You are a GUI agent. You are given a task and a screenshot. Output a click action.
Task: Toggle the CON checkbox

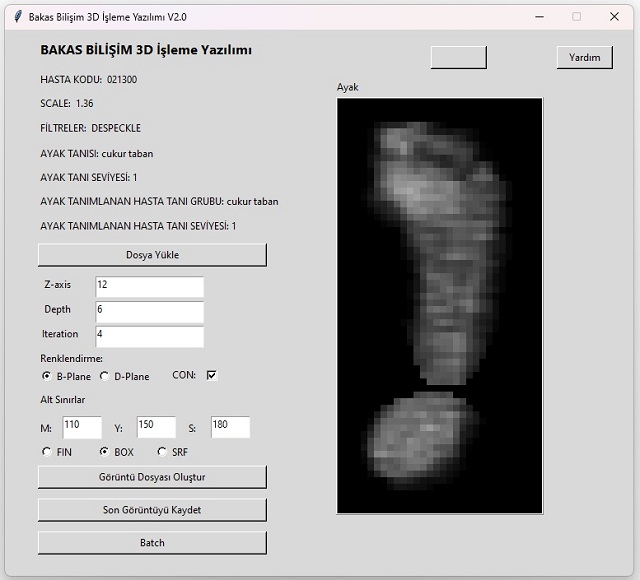coord(211,375)
